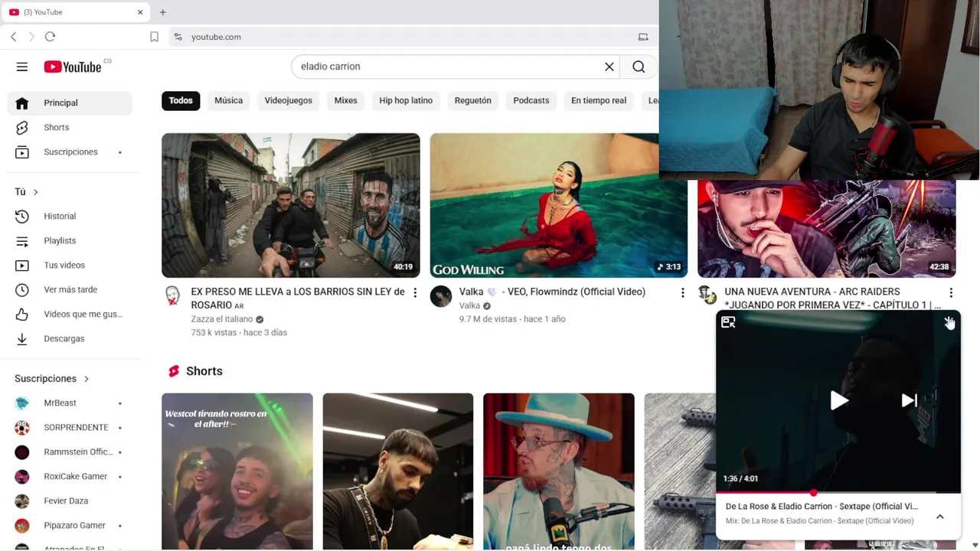Image resolution: width=980 pixels, height=551 pixels.
Task: Click the Zazza el italiano channel name
Action: pos(222,319)
